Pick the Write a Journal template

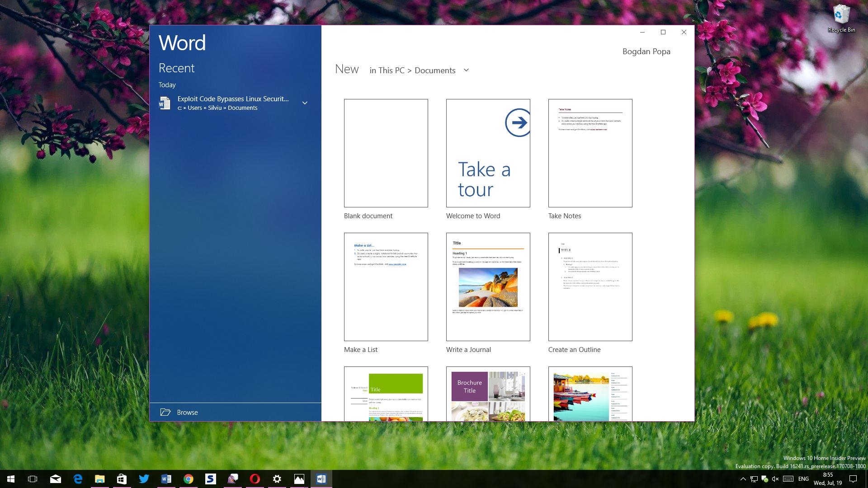488,287
